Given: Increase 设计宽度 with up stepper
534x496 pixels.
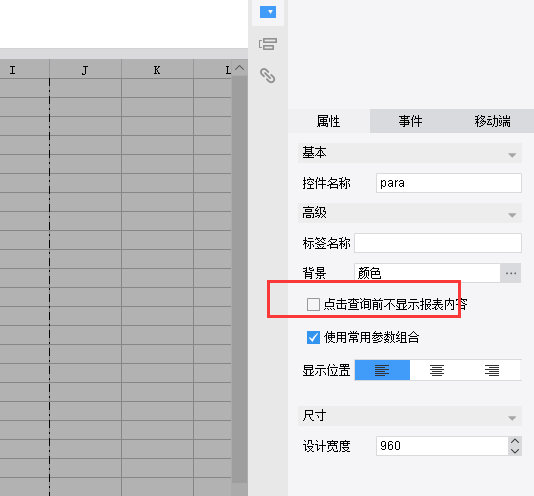Looking at the screenshot, I should point(515,441).
